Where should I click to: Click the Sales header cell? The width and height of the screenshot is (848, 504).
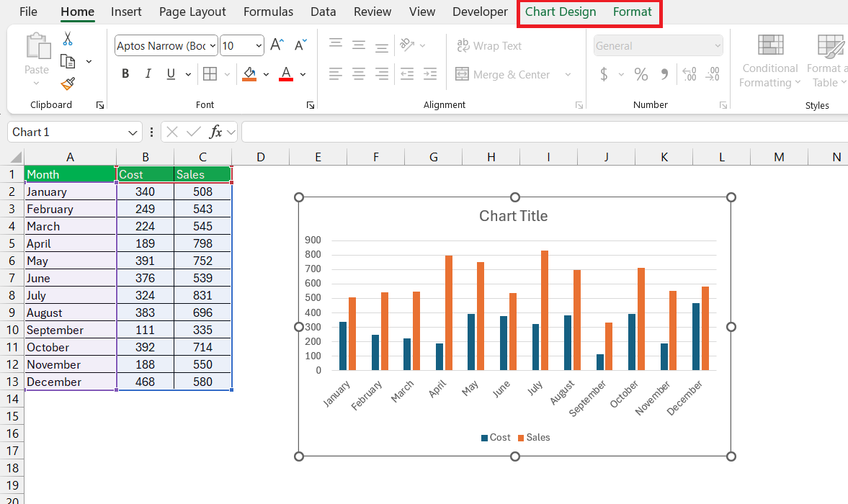pos(202,174)
